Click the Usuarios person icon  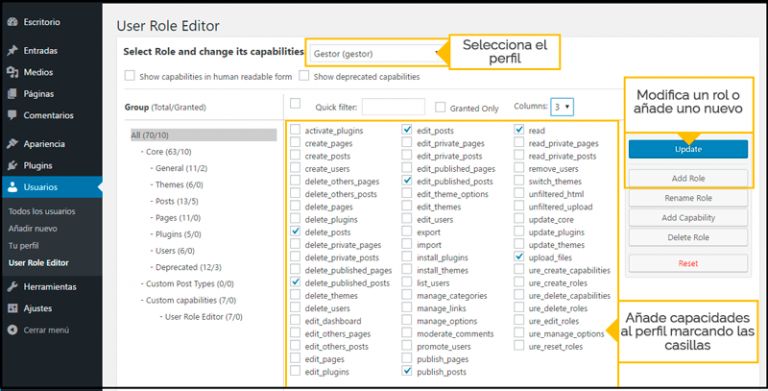(x=13, y=187)
